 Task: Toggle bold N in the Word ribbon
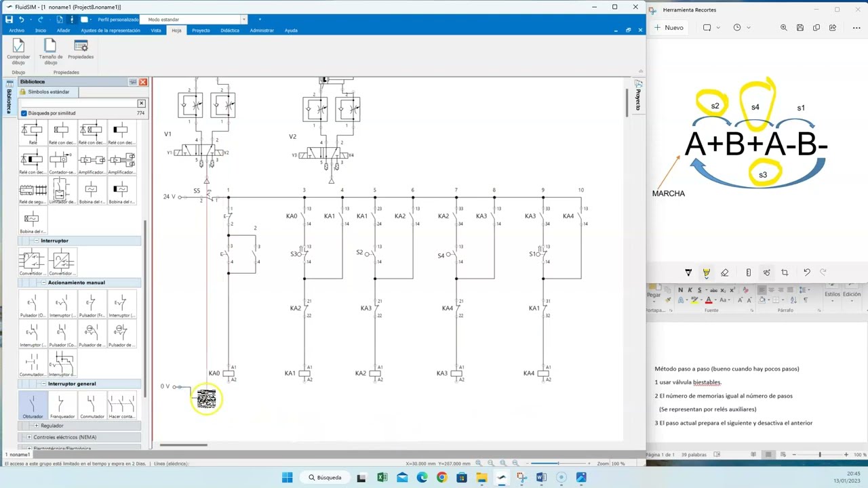(680, 290)
